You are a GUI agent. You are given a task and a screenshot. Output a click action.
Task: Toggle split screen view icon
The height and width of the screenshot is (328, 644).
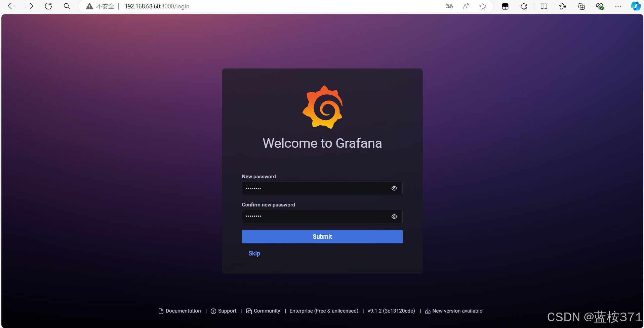(544, 6)
